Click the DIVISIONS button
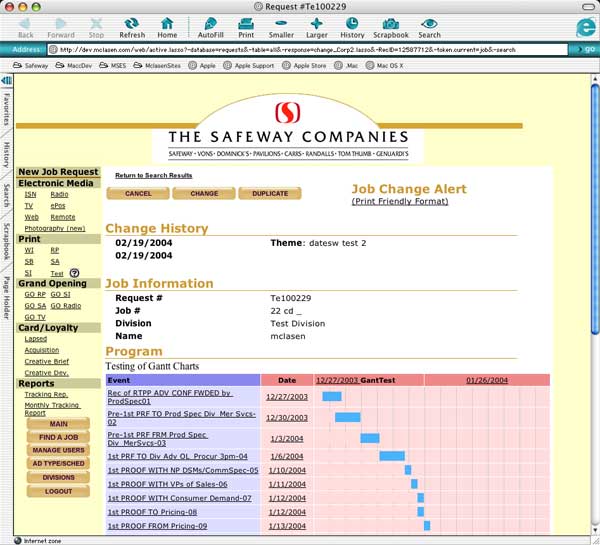600x545 pixels. tap(58, 477)
